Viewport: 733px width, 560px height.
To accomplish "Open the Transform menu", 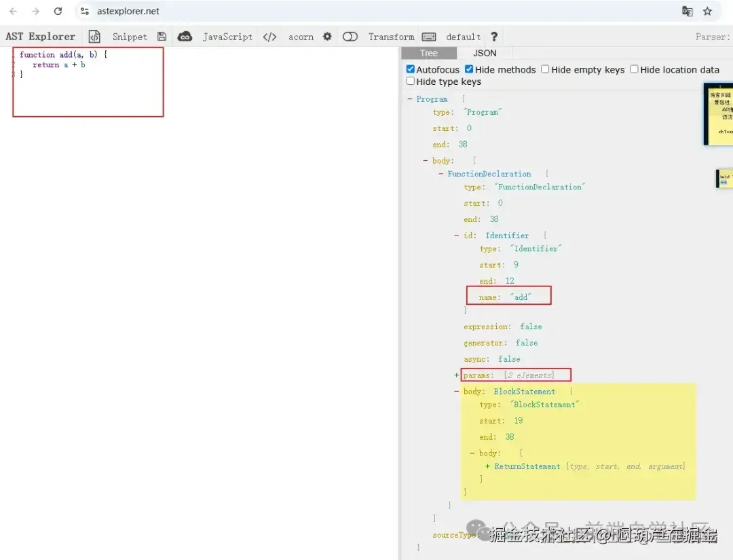I will (391, 37).
